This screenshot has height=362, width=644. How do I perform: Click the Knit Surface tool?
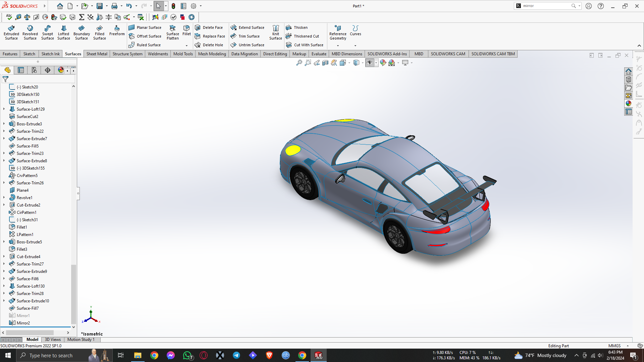(x=275, y=33)
